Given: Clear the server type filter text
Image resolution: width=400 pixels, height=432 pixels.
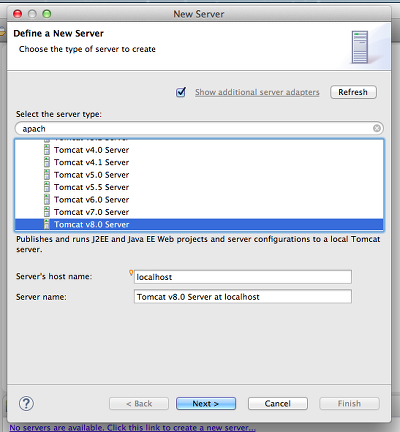Looking at the screenshot, I should point(377,128).
